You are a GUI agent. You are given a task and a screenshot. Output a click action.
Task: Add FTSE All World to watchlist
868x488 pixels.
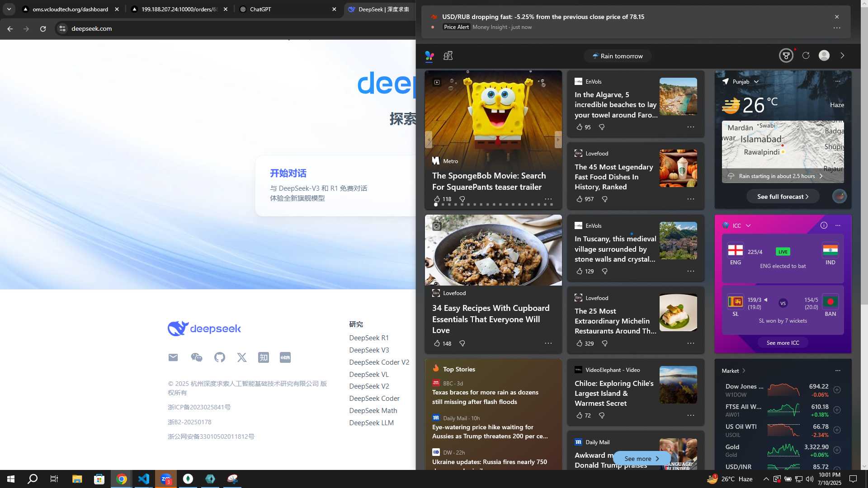coord(837,410)
